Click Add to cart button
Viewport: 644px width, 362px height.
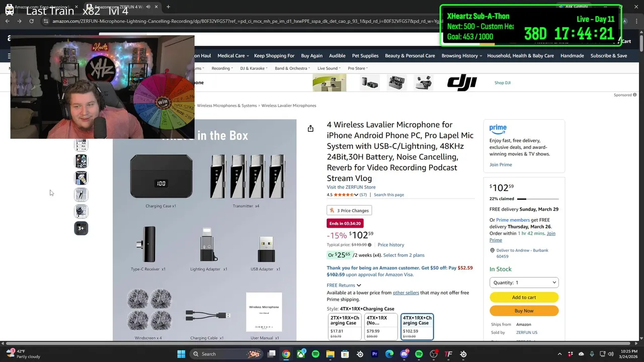(524, 297)
